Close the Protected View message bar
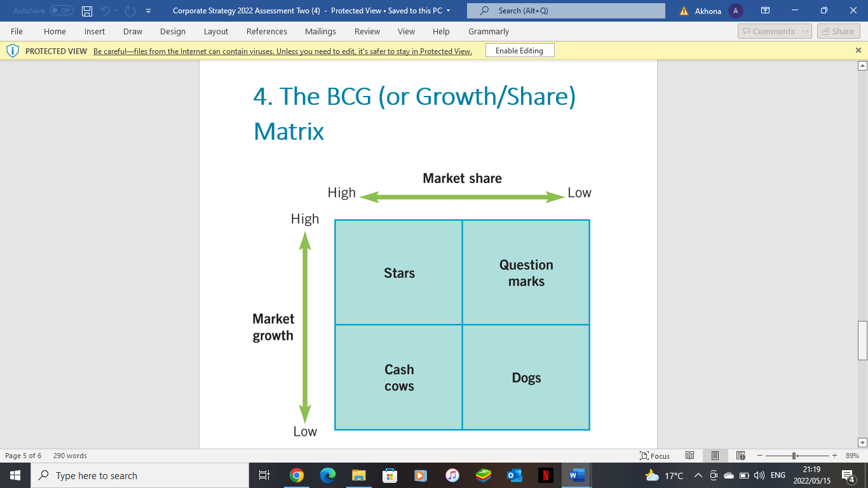The width and height of the screenshot is (868, 488). coord(858,50)
